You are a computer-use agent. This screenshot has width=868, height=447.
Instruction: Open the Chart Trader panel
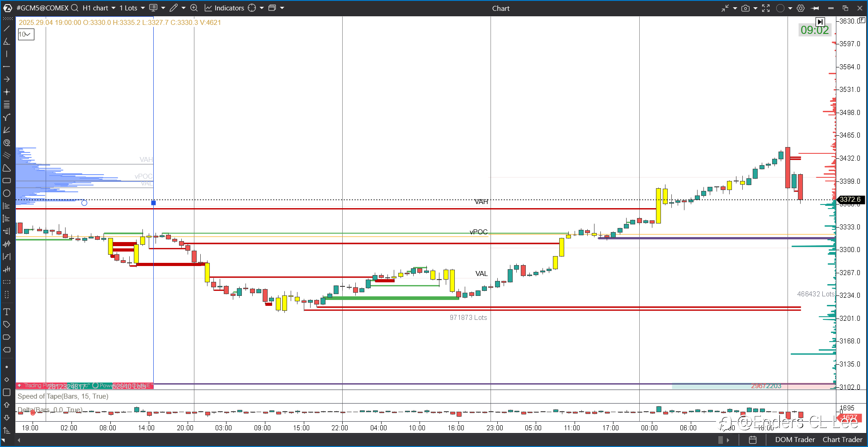pyautogui.click(x=842, y=439)
